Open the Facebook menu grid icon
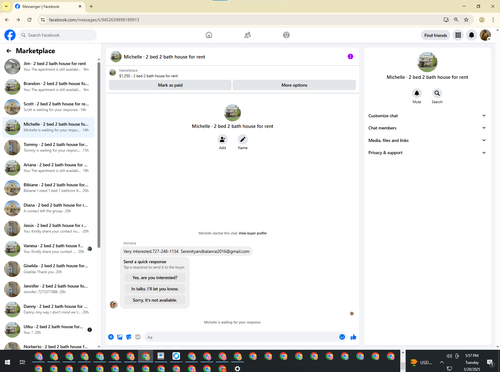 click(458, 35)
